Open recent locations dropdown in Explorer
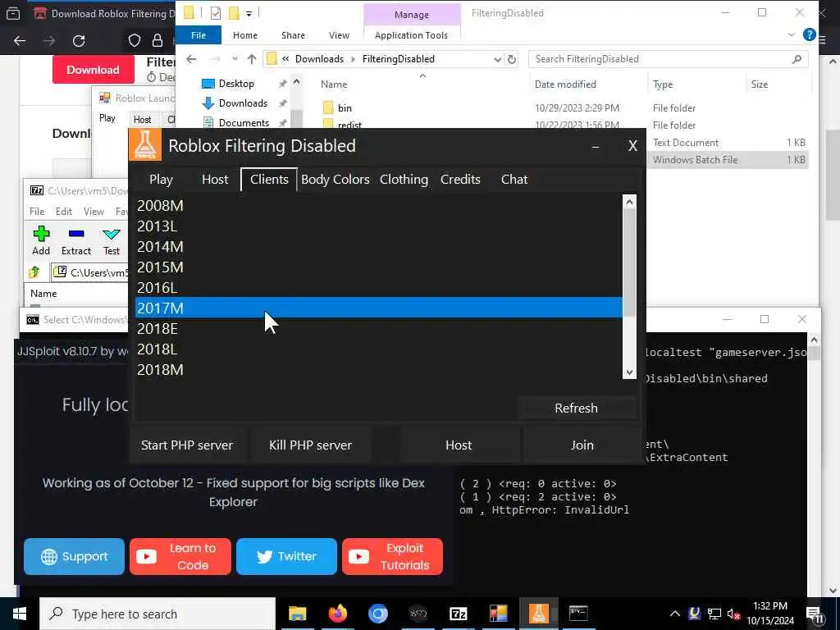Screen dimensions: 840x630 tap(235, 59)
